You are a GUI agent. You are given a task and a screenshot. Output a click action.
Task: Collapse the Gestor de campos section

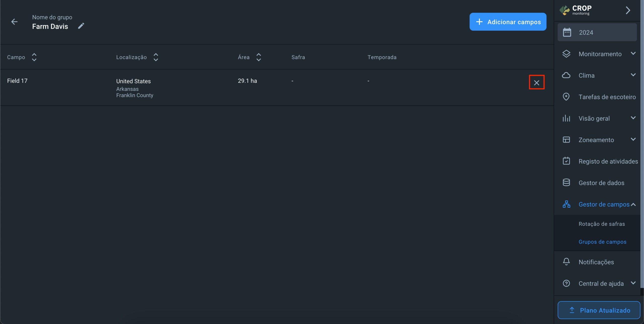click(633, 204)
